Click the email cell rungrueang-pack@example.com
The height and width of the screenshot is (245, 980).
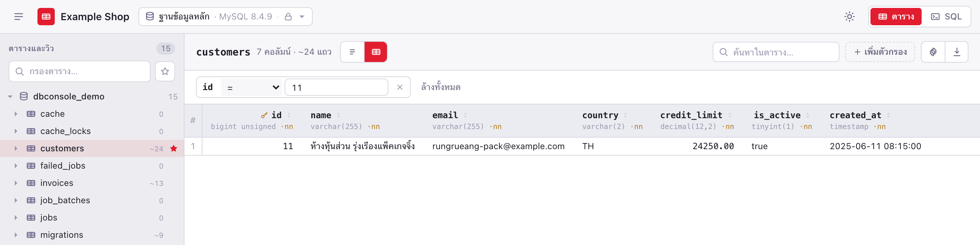(498, 147)
